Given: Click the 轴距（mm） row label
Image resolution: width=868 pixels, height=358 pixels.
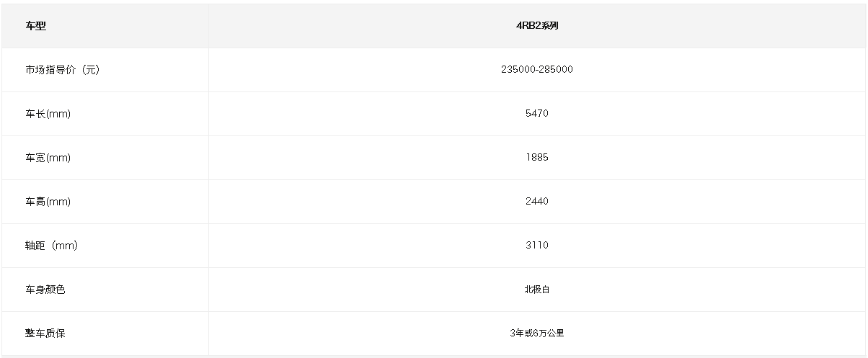Looking at the screenshot, I should click(x=51, y=246).
